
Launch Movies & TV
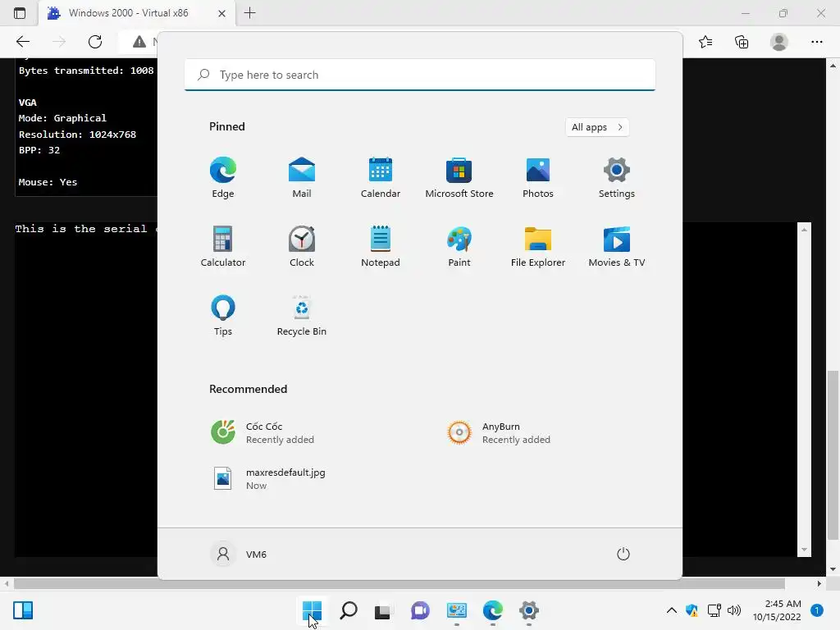point(617,246)
